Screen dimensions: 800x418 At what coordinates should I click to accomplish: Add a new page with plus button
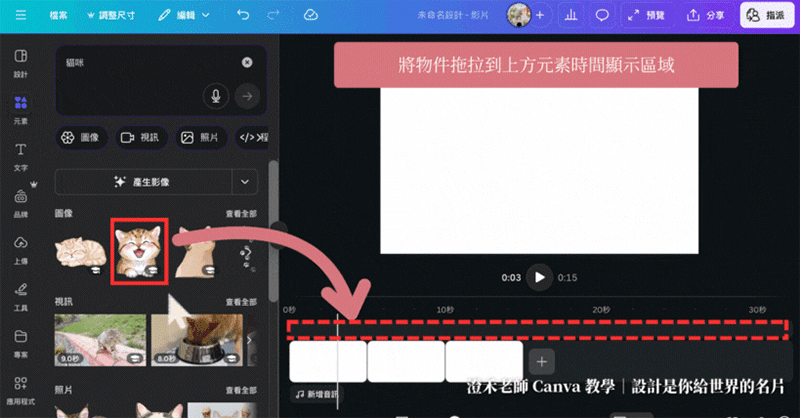(x=541, y=362)
